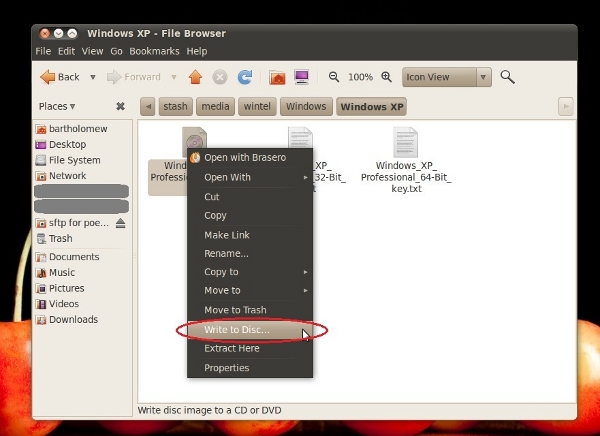Open Pictures in sidebar
600x436 pixels.
click(82, 288)
